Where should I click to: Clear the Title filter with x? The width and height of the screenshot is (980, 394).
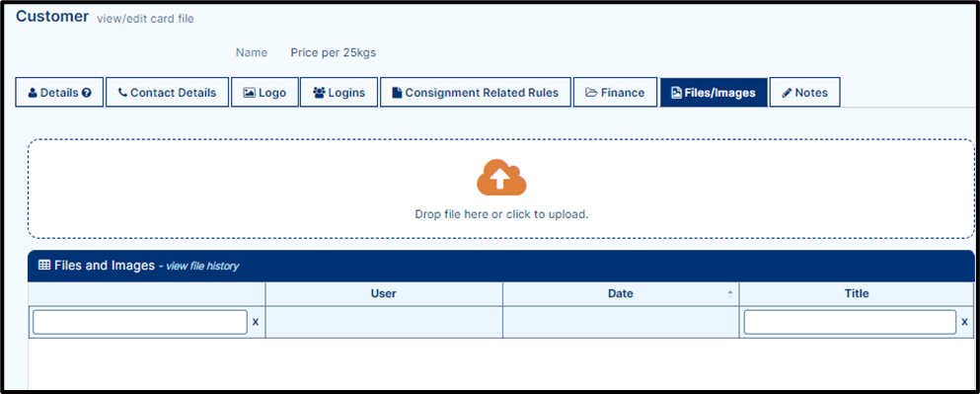(x=964, y=322)
